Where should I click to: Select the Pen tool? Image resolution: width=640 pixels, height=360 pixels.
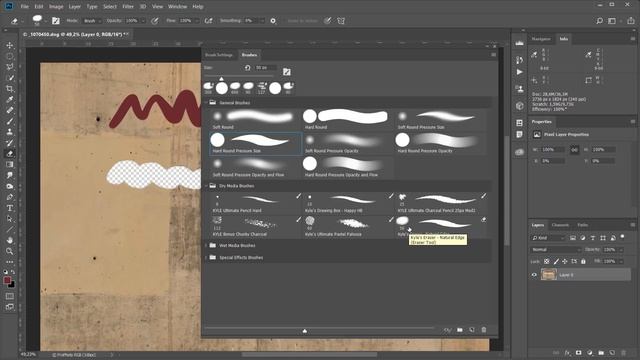pyautogui.click(x=10, y=197)
